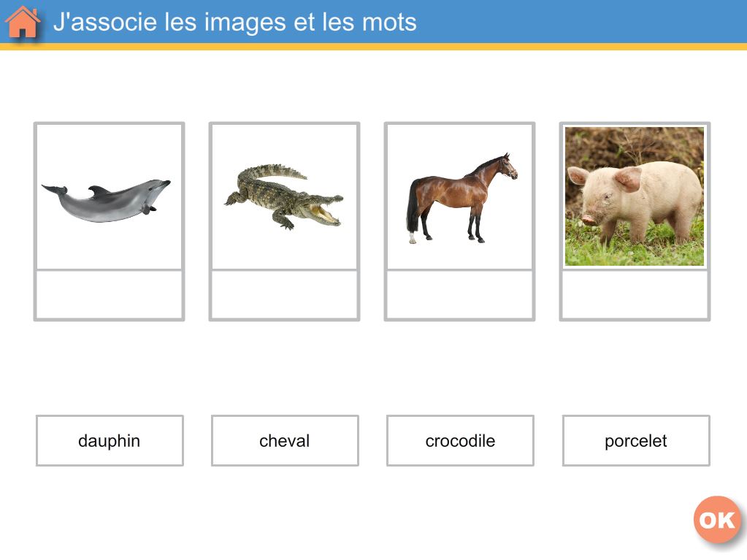Screen dimensions: 747x560
Task: Click the dolphin's tail fin
Action: [x=53, y=190]
